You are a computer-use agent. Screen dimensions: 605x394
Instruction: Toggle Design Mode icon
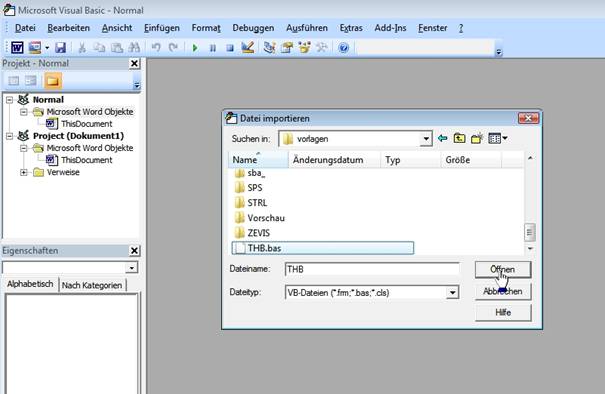click(x=247, y=48)
